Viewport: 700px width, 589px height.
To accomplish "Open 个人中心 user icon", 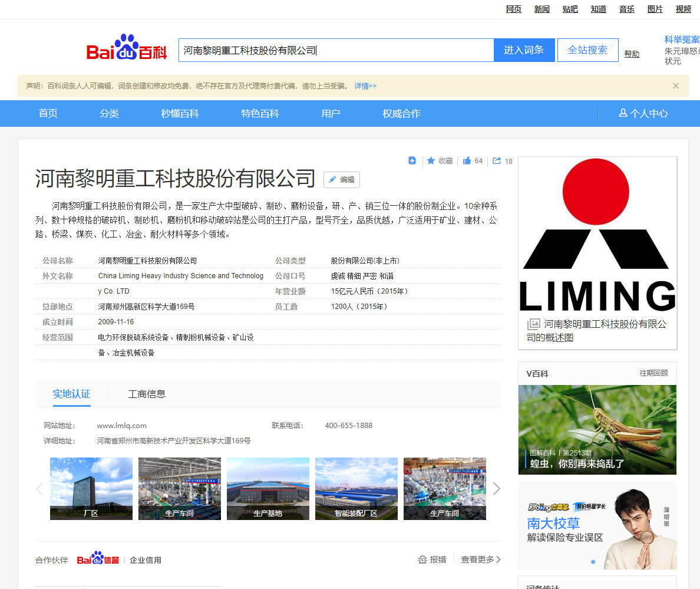I will pos(623,113).
